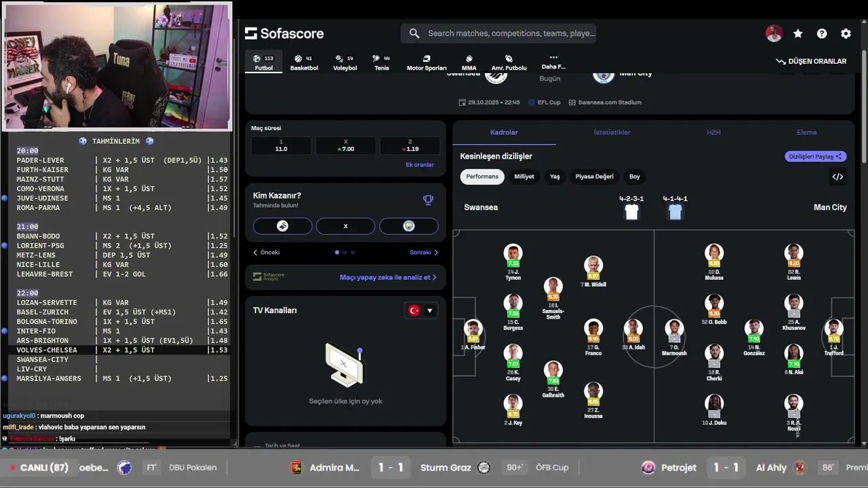The height and width of the screenshot is (488, 868).
Task: Vote for a draw X
Action: tap(345, 226)
